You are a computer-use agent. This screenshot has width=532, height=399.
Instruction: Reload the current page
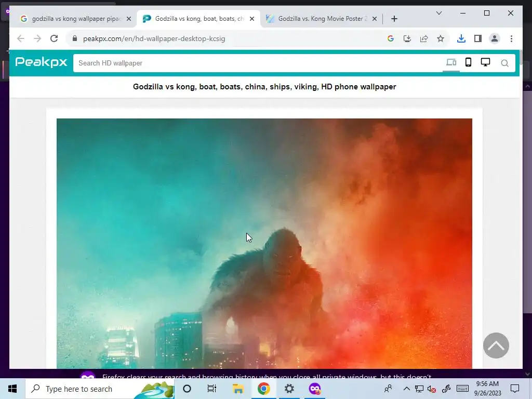(54, 38)
